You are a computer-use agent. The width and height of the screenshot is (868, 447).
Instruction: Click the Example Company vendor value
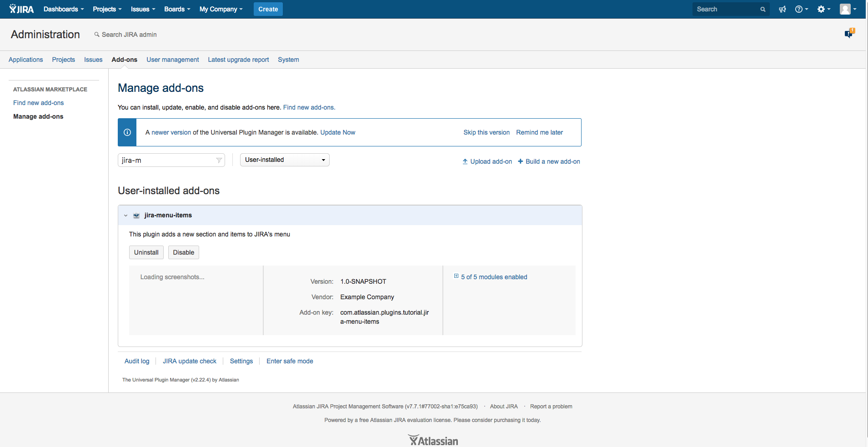pyautogui.click(x=367, y=297)
